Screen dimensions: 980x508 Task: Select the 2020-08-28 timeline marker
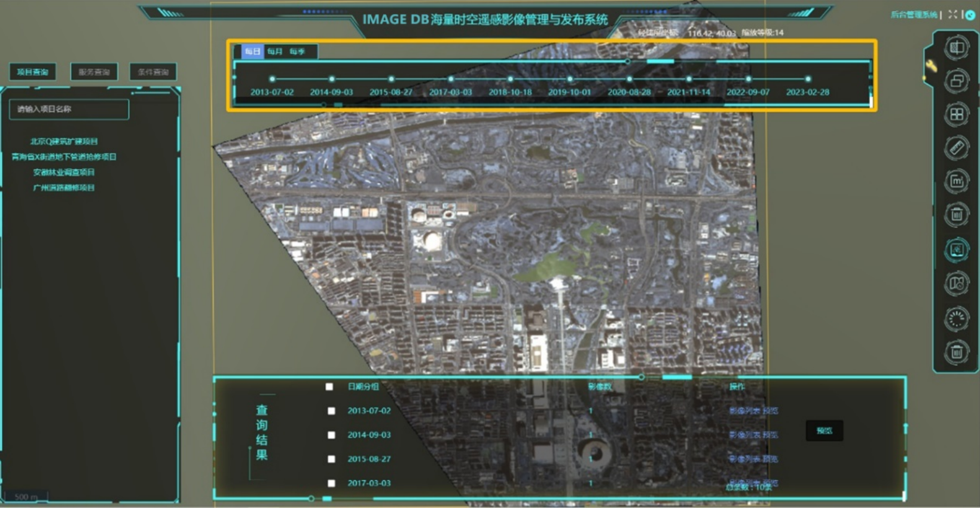629,79
